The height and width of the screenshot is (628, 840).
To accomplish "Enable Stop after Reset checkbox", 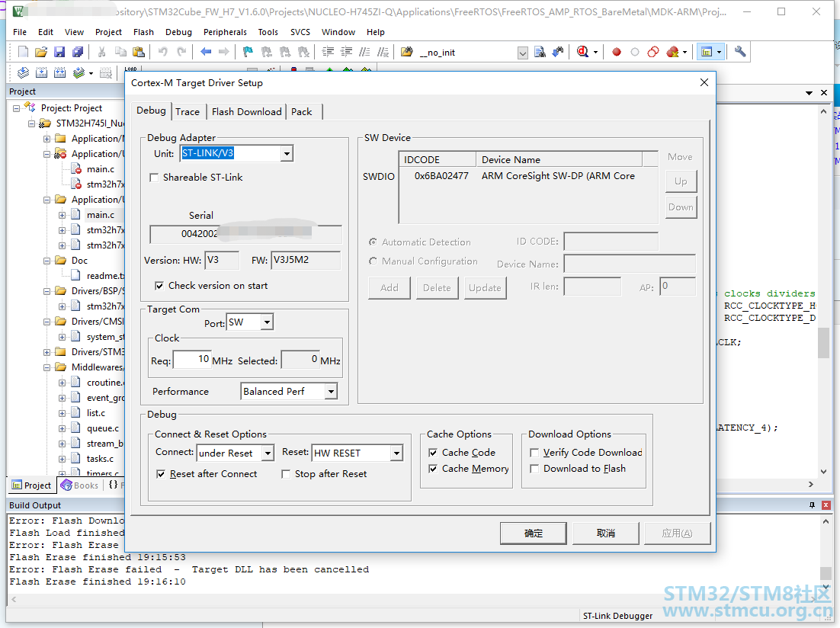I will (286, 474).
